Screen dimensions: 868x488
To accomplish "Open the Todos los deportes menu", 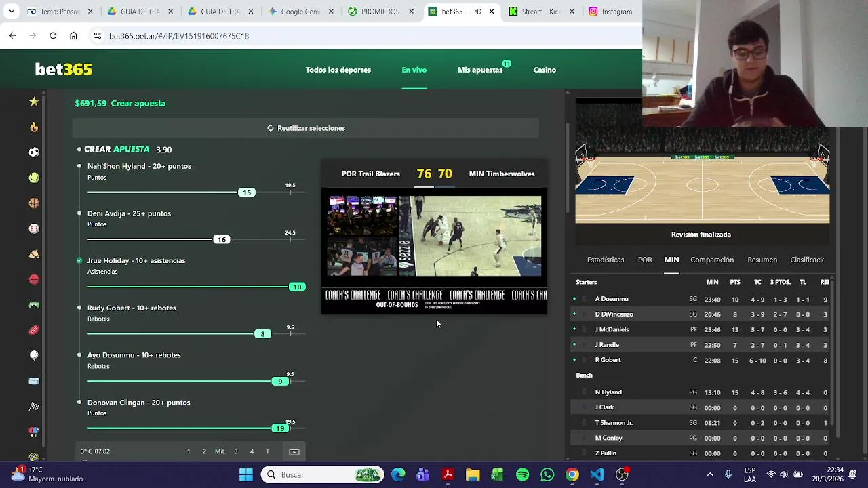I will [338, 70].
